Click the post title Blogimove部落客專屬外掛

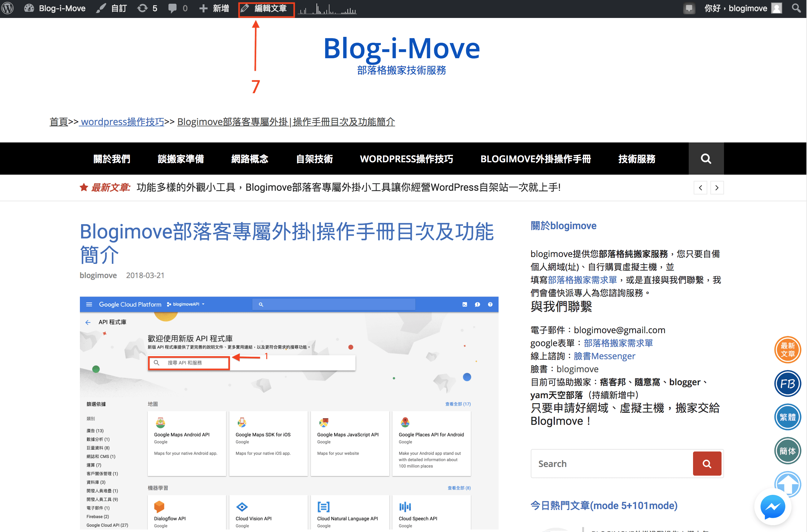286,242
